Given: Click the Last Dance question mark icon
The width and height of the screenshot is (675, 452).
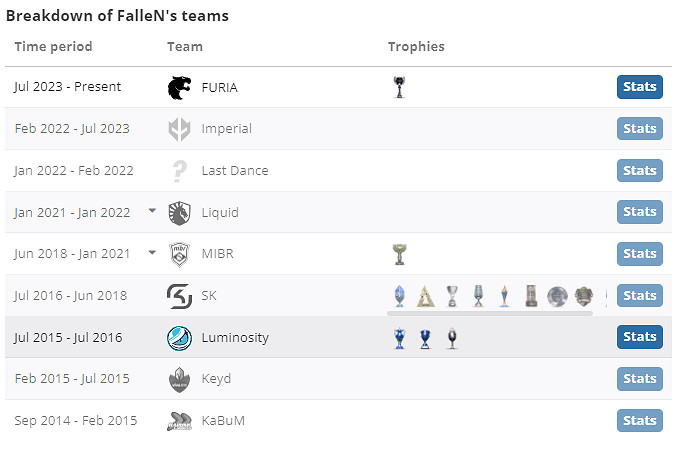Looking at the screenshot, I should point(179,171).
